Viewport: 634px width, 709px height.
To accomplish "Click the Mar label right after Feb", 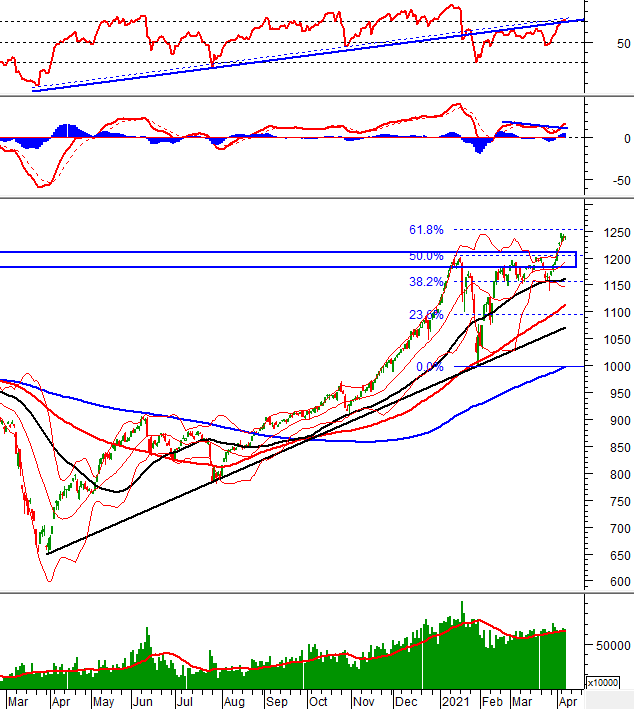I will coord(522,702).
